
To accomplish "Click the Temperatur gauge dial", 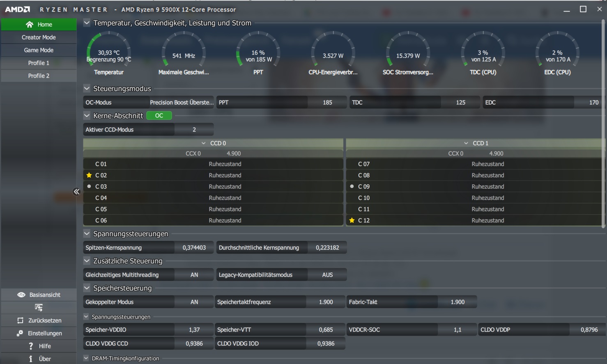I will tap(109, 50).
